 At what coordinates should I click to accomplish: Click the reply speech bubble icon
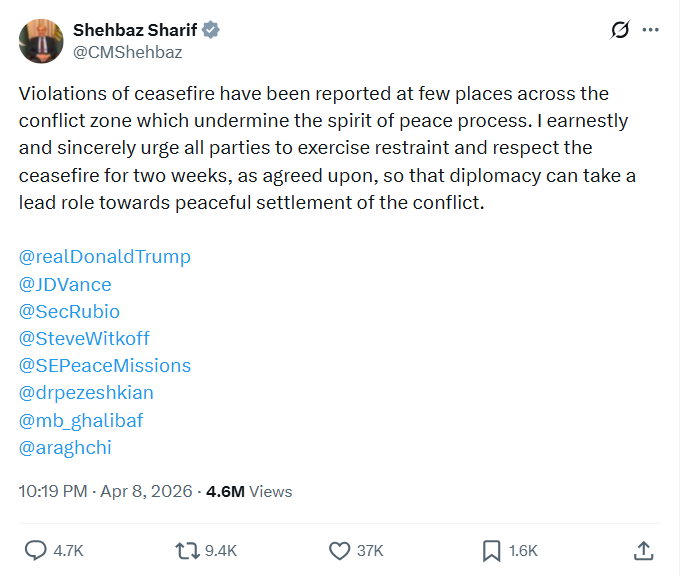pyautogui.click(x=36, y=550)
